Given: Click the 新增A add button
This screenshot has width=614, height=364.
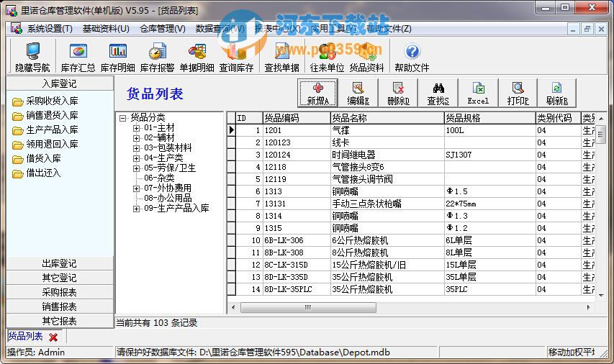Looking at the screenshot, I should click(x=317, y=93).
